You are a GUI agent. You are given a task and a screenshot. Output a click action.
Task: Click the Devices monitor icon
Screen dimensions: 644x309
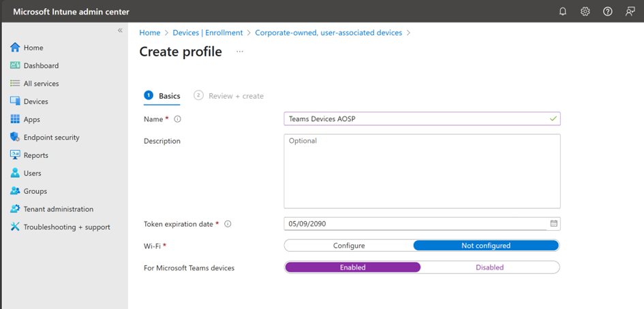pos(15,101)
